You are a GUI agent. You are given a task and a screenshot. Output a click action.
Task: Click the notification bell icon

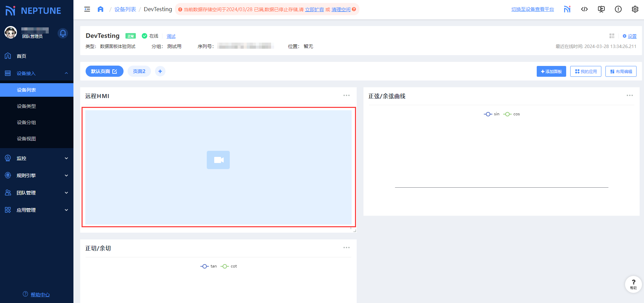point(63,33)
